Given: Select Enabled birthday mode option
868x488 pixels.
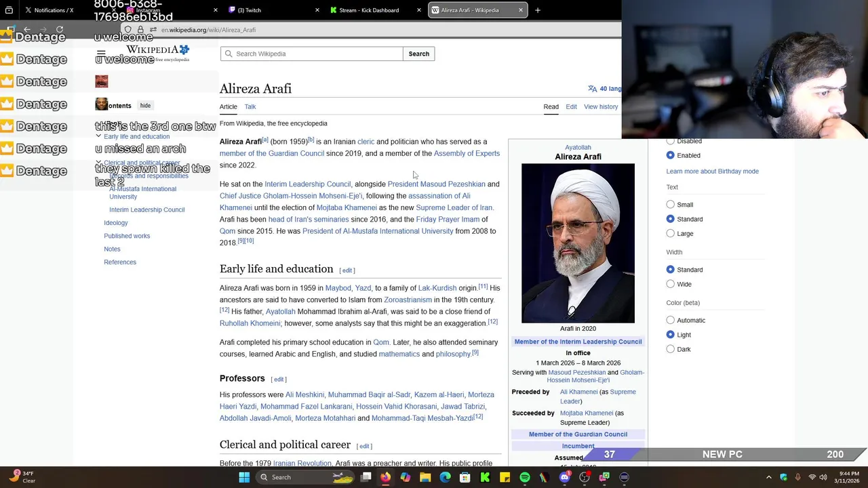Looking at the screenshot, I should click(x=671, y=155).
